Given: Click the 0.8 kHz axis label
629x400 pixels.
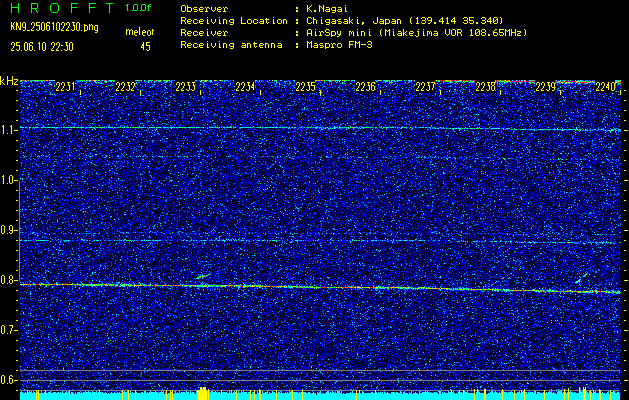Looking at the screenshot, I should 7,280.
